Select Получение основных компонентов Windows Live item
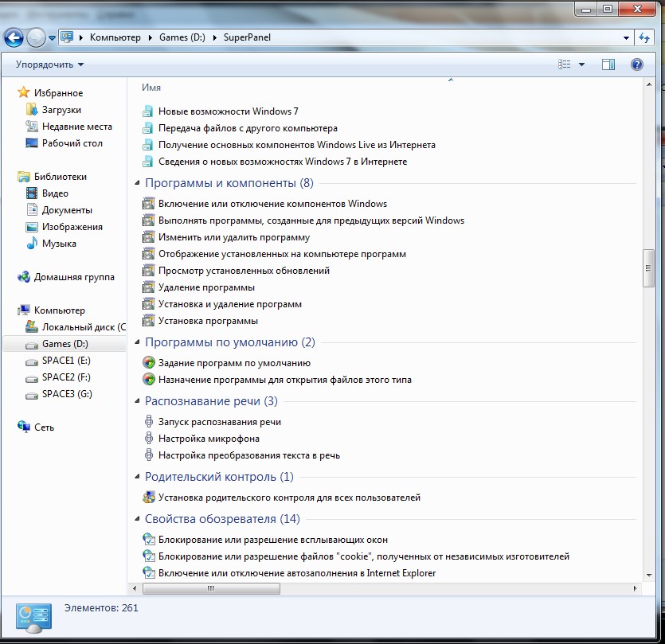This screenshot has width=665, height=644. (x=297, y=145)
